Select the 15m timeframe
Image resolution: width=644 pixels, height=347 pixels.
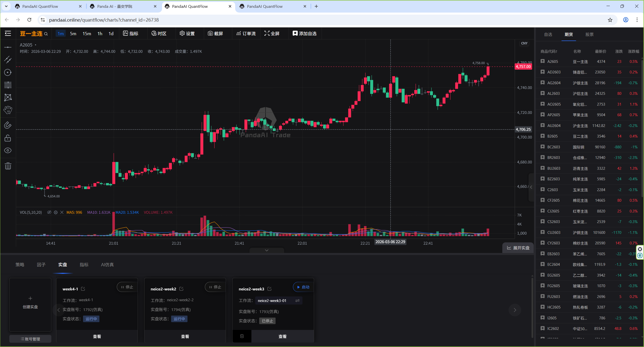(87, 34)
